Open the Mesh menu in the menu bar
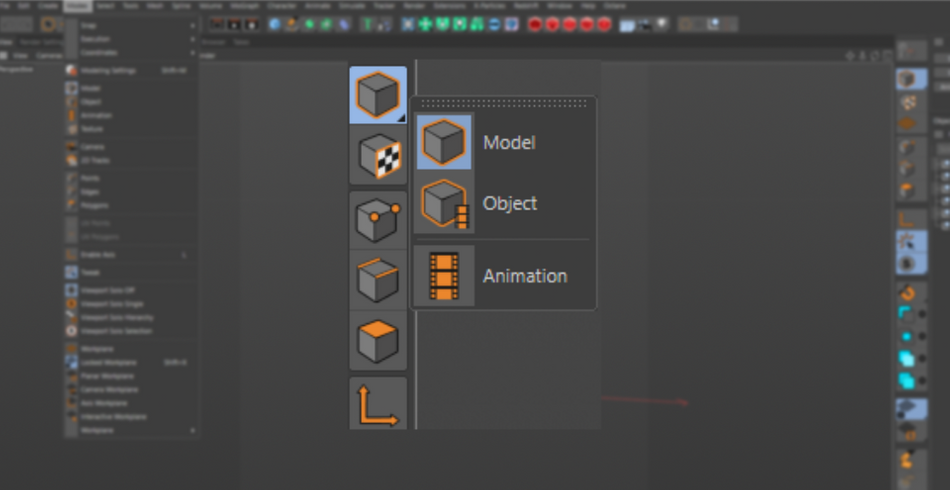The height and width of the screenshot is (490, 950). click(x=154, y=5)
